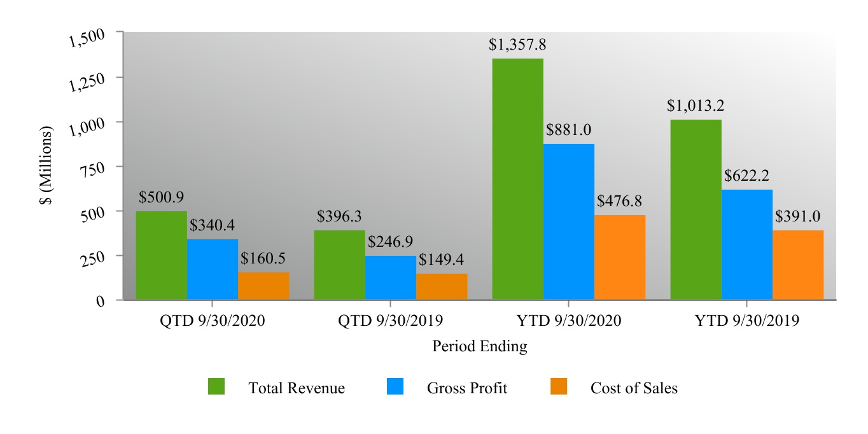This screenshot has height=434, width=868.
Task: Select the green bar for QTD 9/30/2020
Action: click(x=162, y=255)
